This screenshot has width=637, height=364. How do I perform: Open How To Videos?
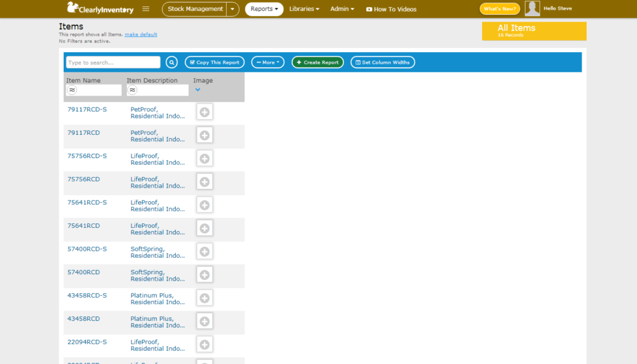click(x=391, y=10)
